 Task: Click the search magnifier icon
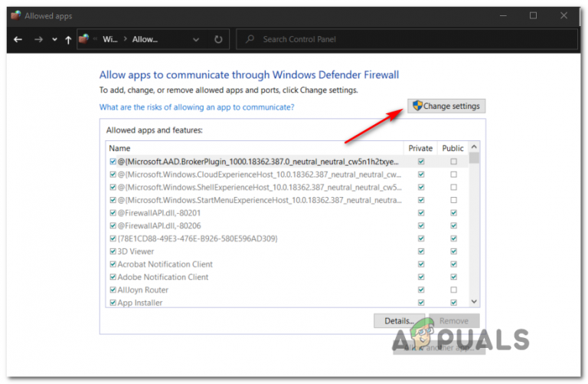pos(250,39)
